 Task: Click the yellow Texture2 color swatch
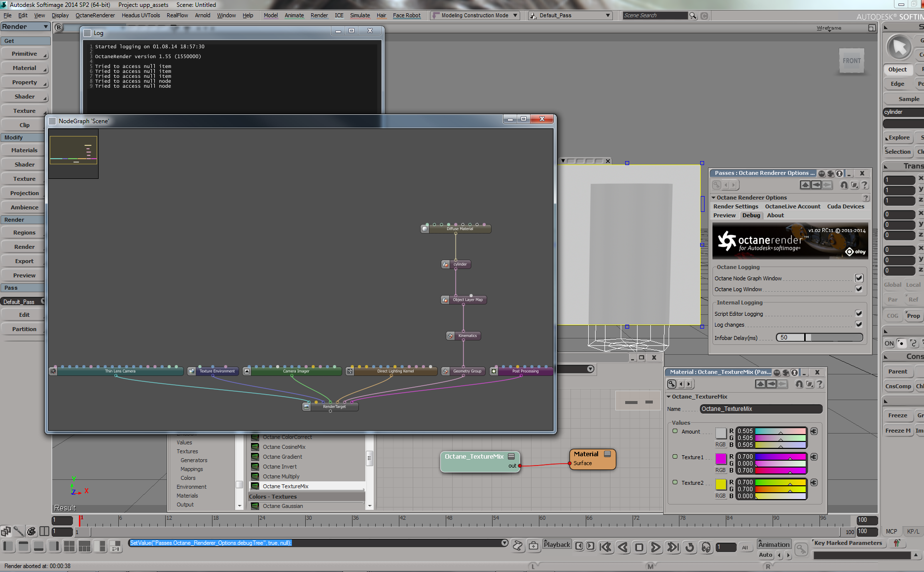[721, 485]
